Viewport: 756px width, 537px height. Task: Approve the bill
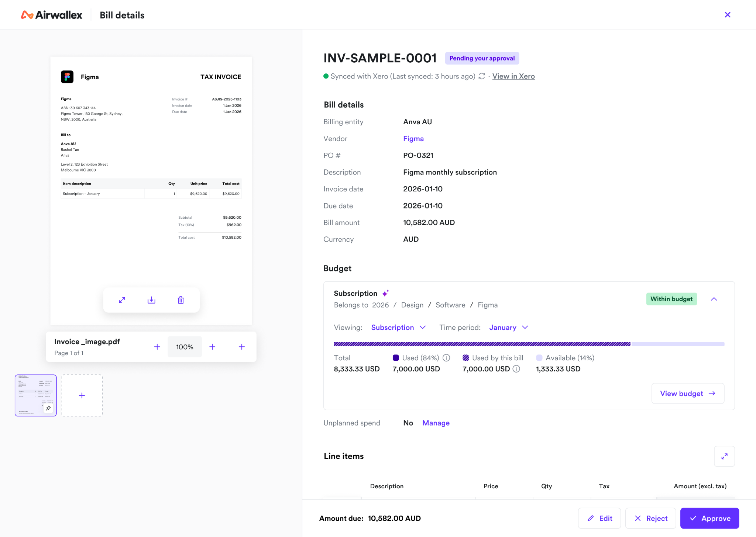pos(709,518)
